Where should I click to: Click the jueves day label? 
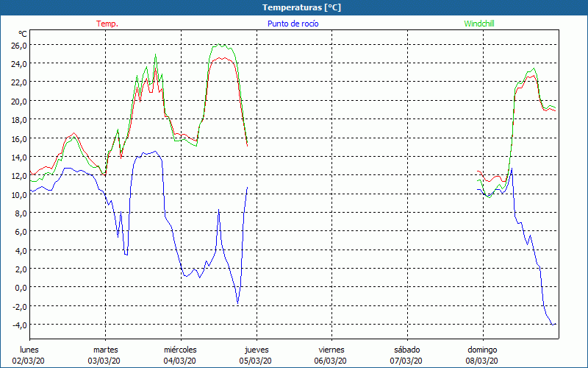pyautogui.click(x=257, y=350)
